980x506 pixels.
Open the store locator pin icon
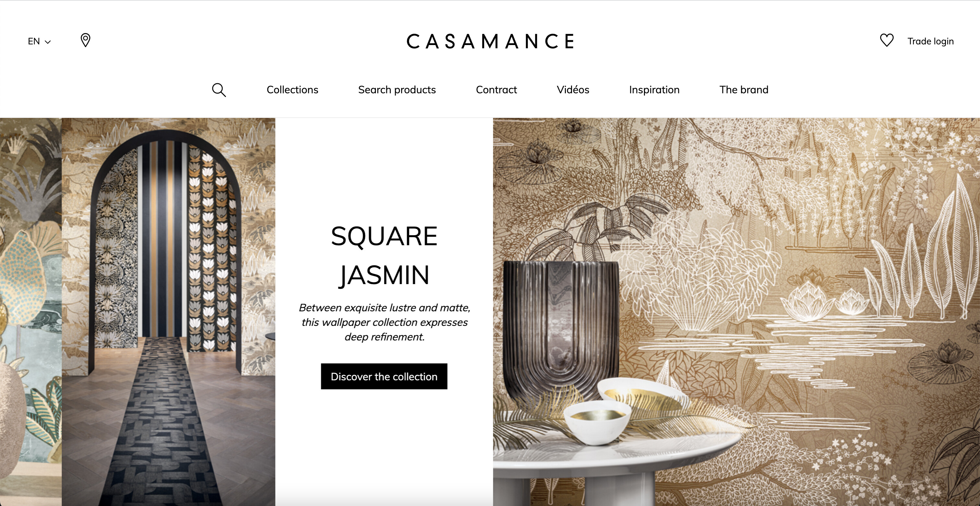tap(86, 40)
